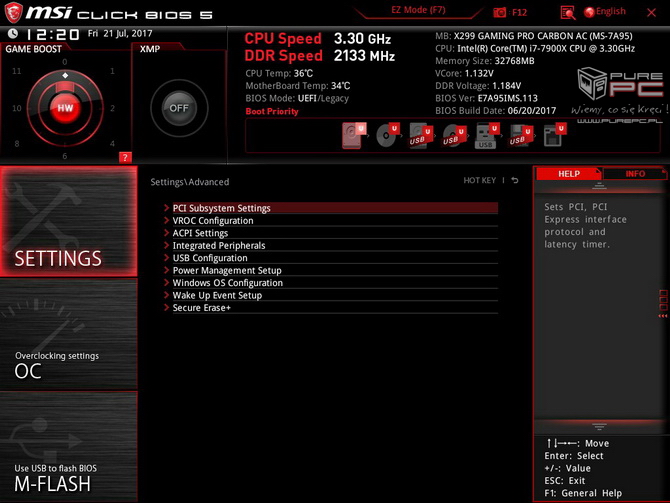Viewport: 670px width, 503px height.
Task: Open the BIOS search magnifier icon
Action: [x=568, y=13]
